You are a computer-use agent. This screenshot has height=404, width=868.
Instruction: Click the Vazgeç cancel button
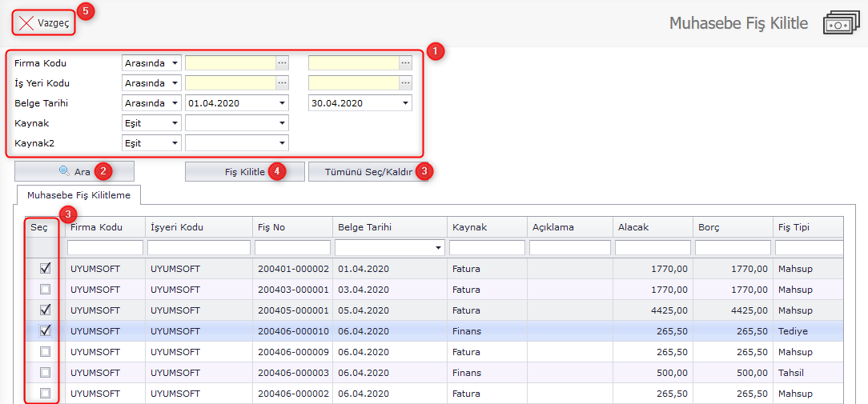click(x=44, y=23)
